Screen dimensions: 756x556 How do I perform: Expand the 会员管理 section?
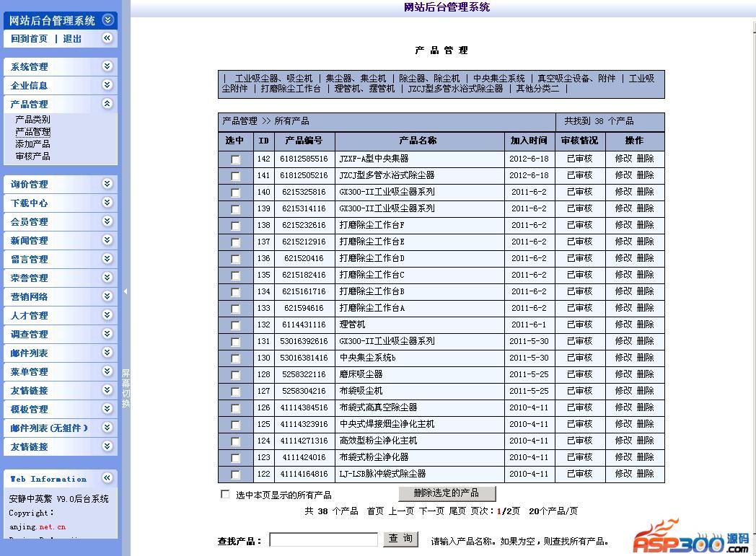107,221
